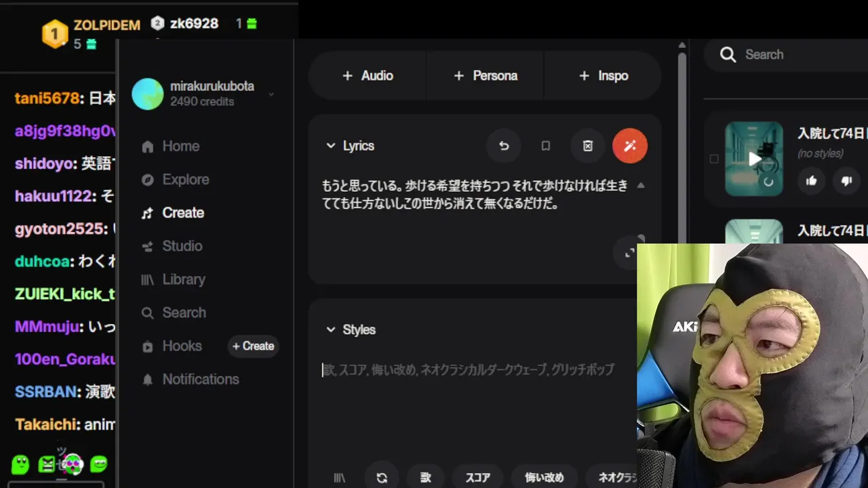Click chat username tani5678

pyautogui.click(x=47, y=98)
